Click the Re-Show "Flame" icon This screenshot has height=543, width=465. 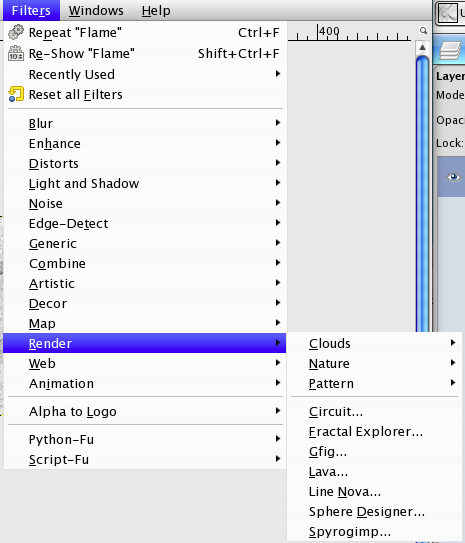tap(16, 53)
